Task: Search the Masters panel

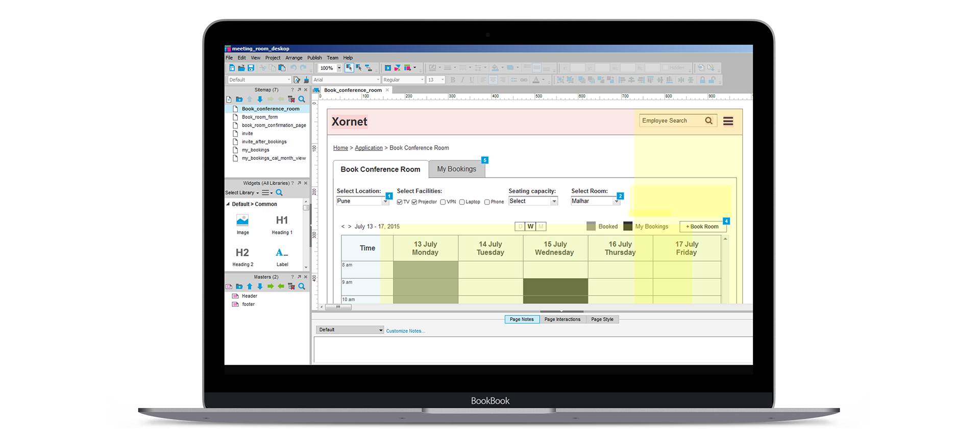Action: click(302, 287)
